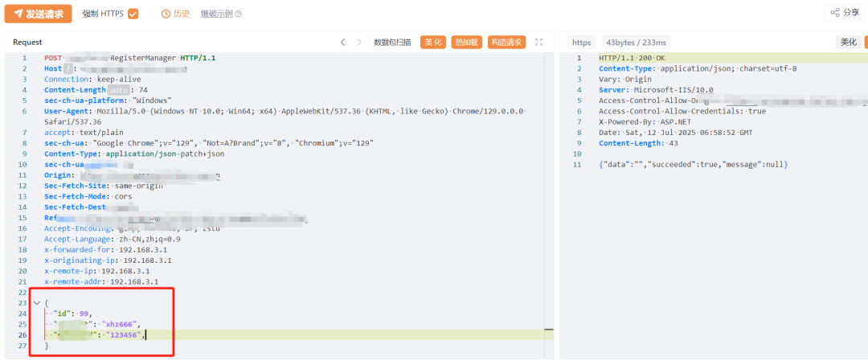The width and height of the screenshot is (868, 361).
Task: Click the 发送请求 send request button
Action: point(39,14)
